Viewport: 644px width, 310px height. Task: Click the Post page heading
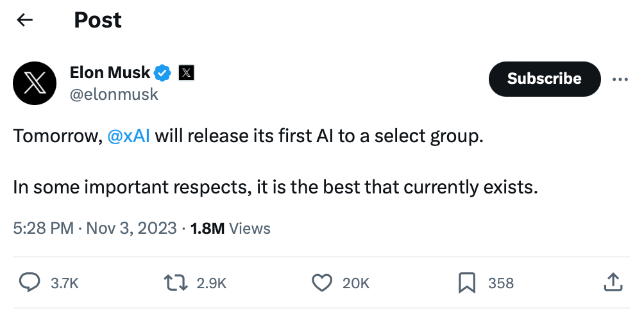click(x=97, y=20)
